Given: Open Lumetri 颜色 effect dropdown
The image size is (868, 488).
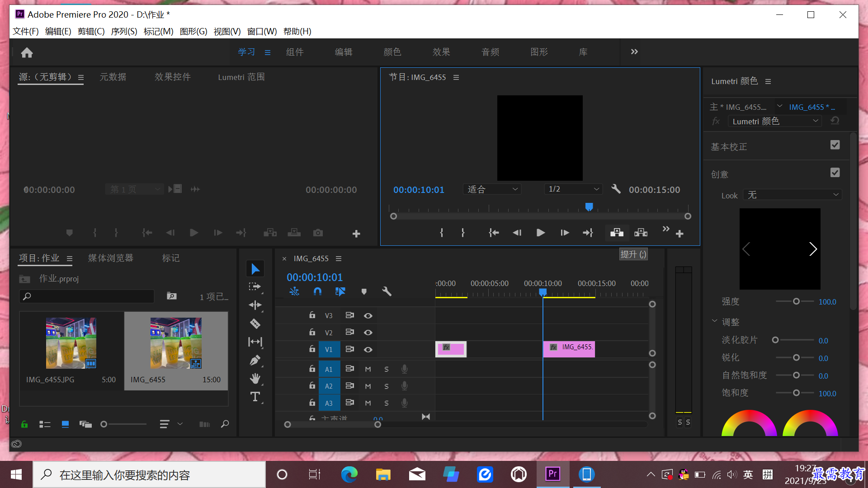Looking at the screenshot, I should point(775,121).
